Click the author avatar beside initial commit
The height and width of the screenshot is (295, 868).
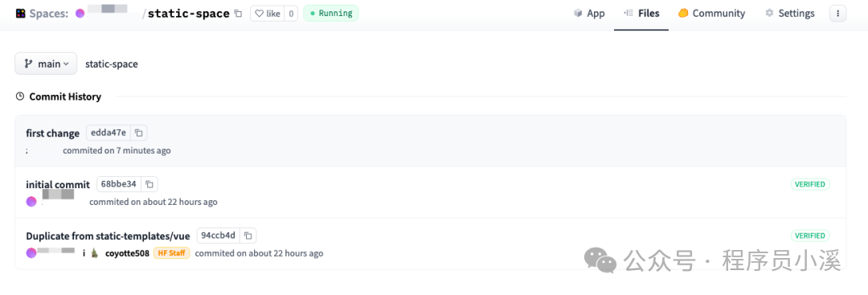31,202
